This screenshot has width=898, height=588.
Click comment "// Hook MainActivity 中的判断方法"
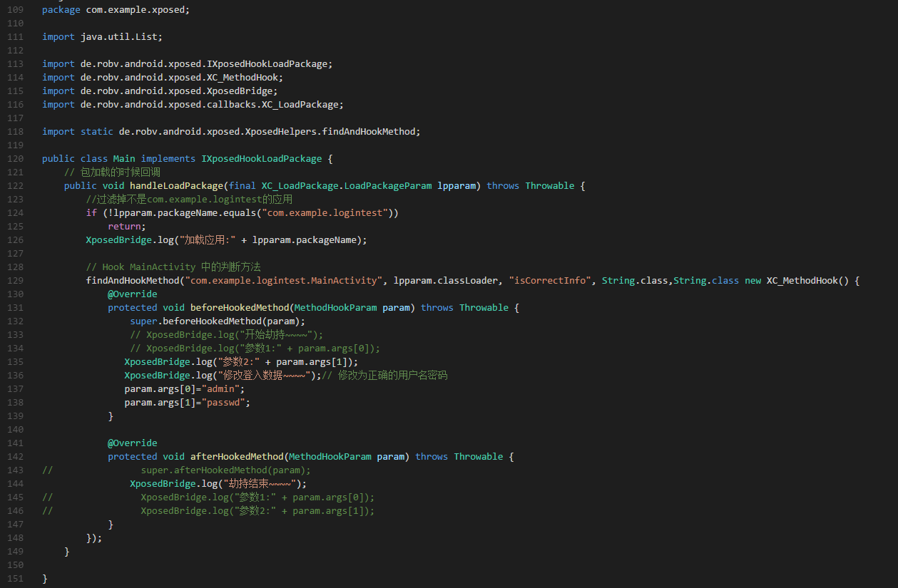(173, 267)
